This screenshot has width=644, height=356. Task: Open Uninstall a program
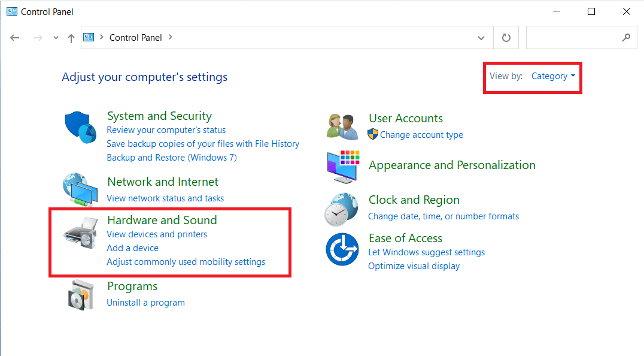coord(145,303)
